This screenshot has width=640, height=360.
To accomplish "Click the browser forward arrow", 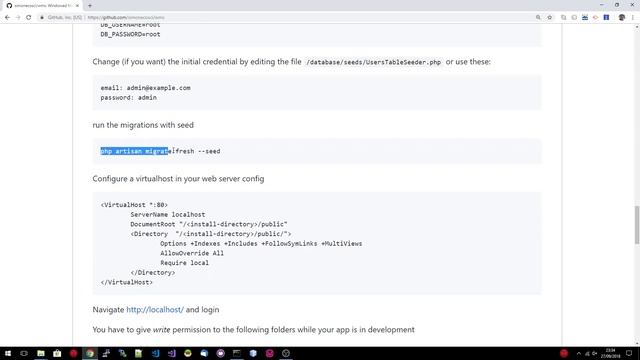I will point(18,18).
